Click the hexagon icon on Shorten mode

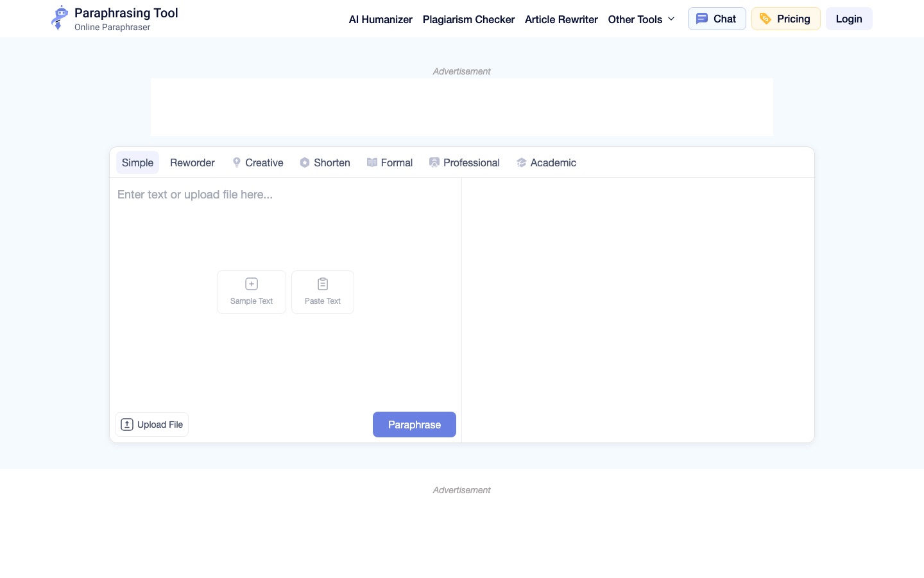(x=305, y=162)
